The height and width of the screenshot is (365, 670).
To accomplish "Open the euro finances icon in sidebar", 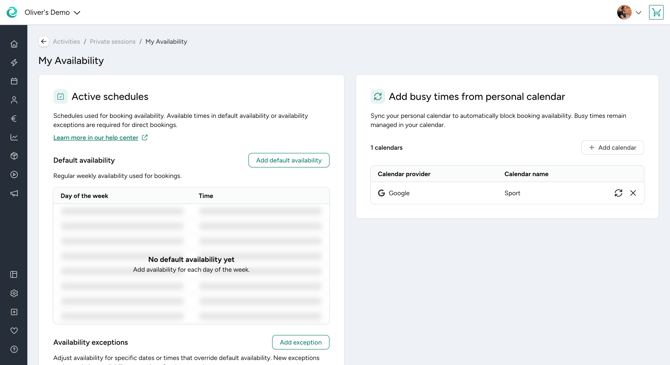I will pyautogui.click(x=14, y=118).
